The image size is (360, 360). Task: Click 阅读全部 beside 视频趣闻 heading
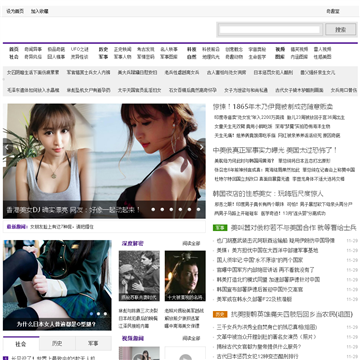tap(191, 339)
